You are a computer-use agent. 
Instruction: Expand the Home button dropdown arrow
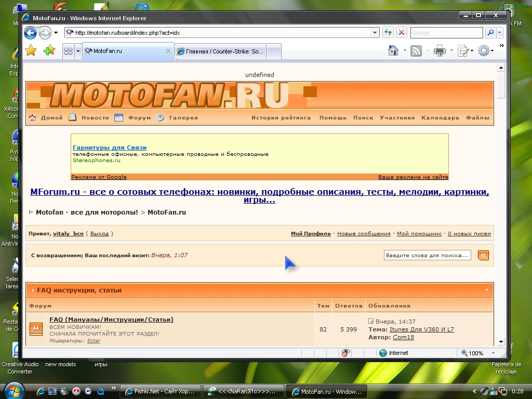(405, 51)
